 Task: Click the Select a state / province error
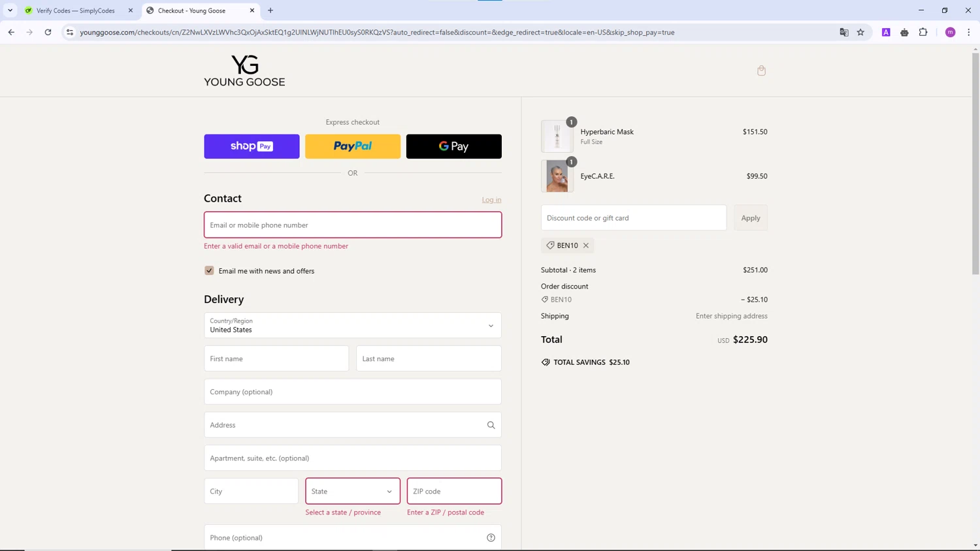pyautogui.click(x=343, y=512)
